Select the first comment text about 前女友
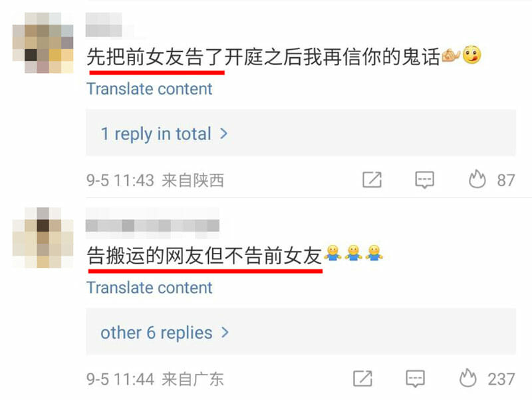The image size is (532, 400). pyautogui.click(x=263, y=57)
